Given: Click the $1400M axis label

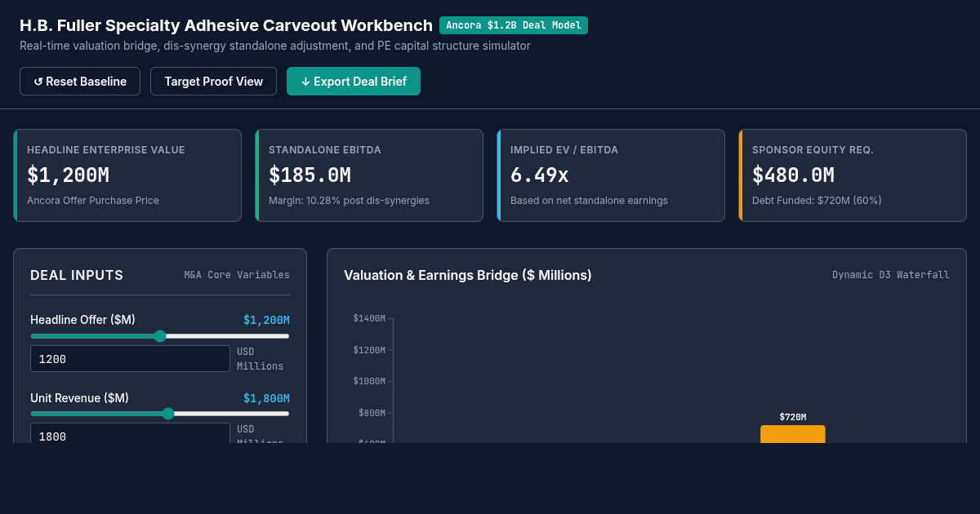Looking at the screenshot, I should [x=369, y=318].
